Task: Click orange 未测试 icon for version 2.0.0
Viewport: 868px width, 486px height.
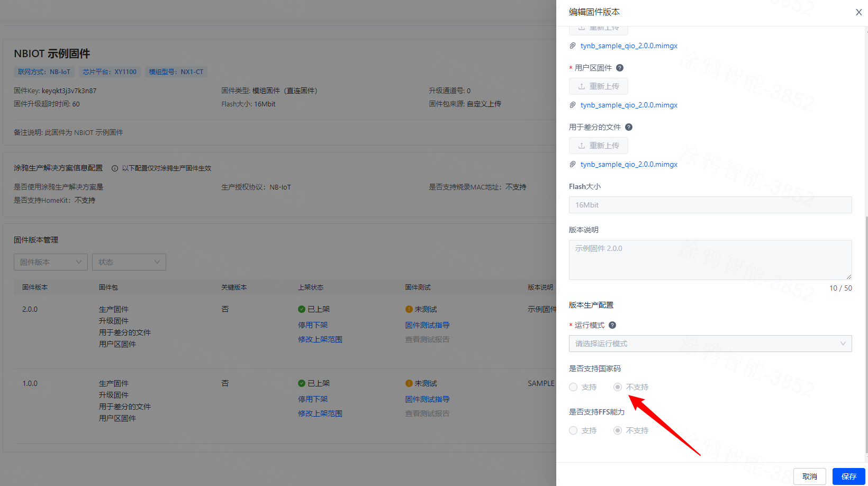Action: (x=409, y=309)
